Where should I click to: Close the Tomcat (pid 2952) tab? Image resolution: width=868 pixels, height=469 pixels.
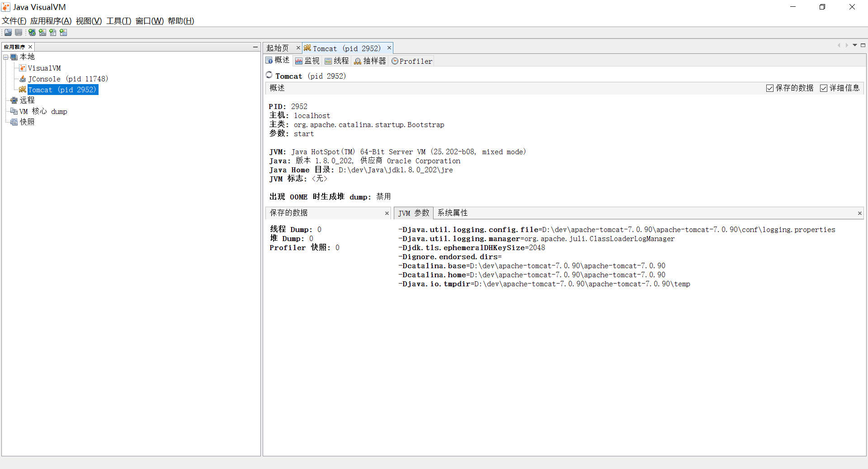(389, 47)
